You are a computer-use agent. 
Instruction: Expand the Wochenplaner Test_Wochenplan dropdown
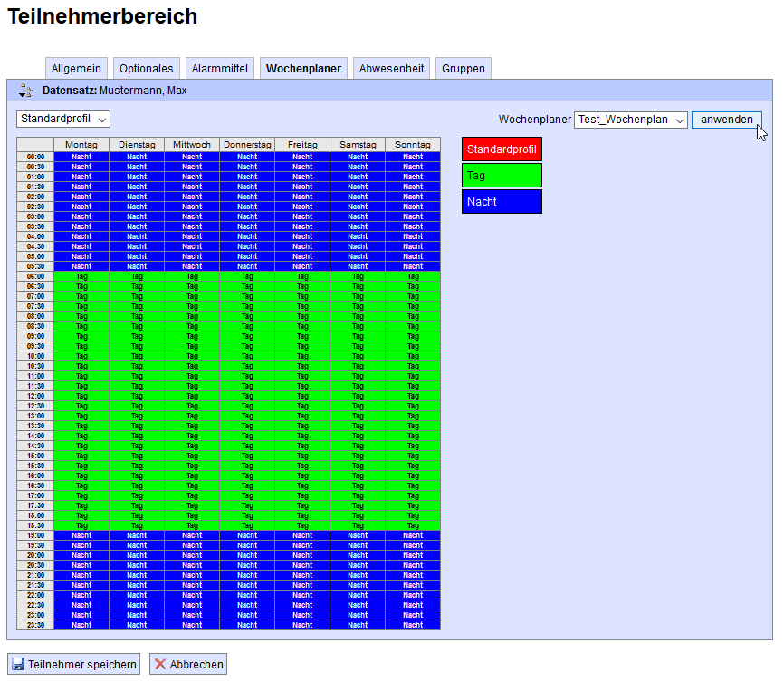pyautogui.click(x=631, y=120)
